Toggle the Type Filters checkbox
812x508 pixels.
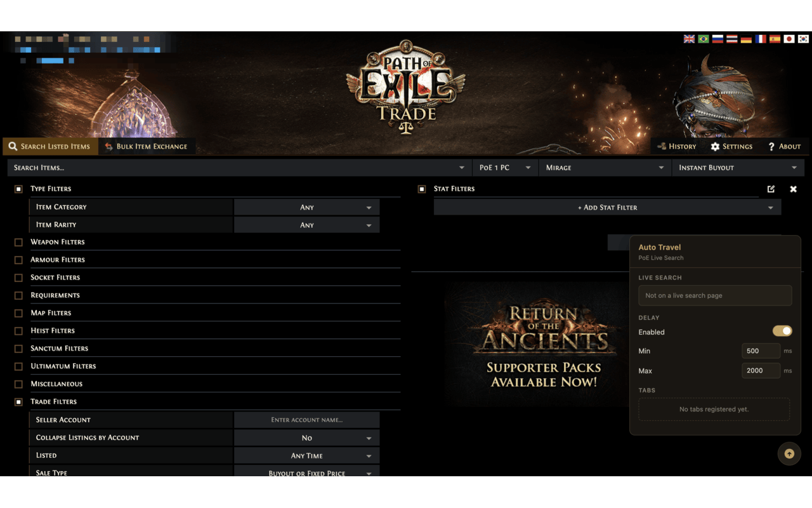18,189
